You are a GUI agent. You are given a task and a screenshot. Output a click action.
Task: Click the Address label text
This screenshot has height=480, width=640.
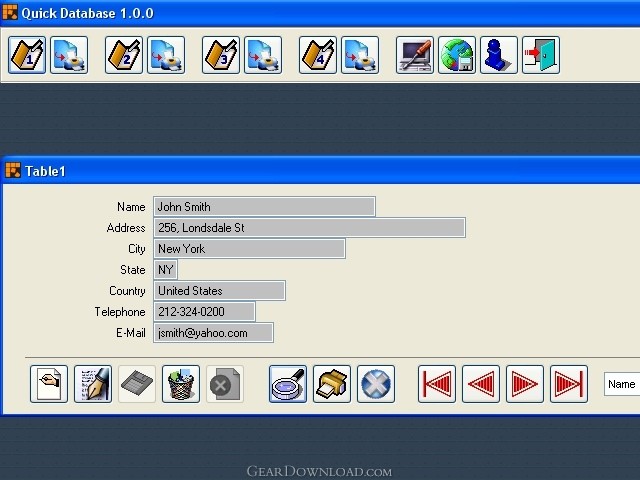tap(126, 228)
